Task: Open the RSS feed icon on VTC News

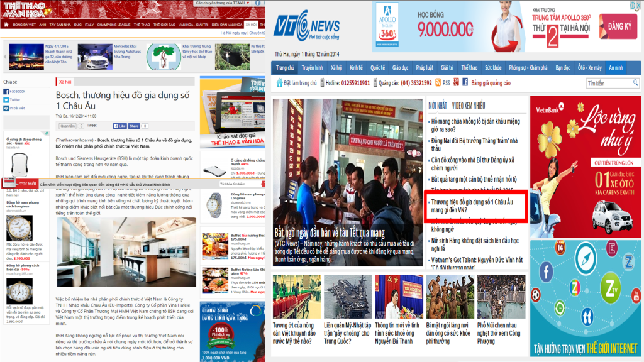Action: (x=438, y=83)
